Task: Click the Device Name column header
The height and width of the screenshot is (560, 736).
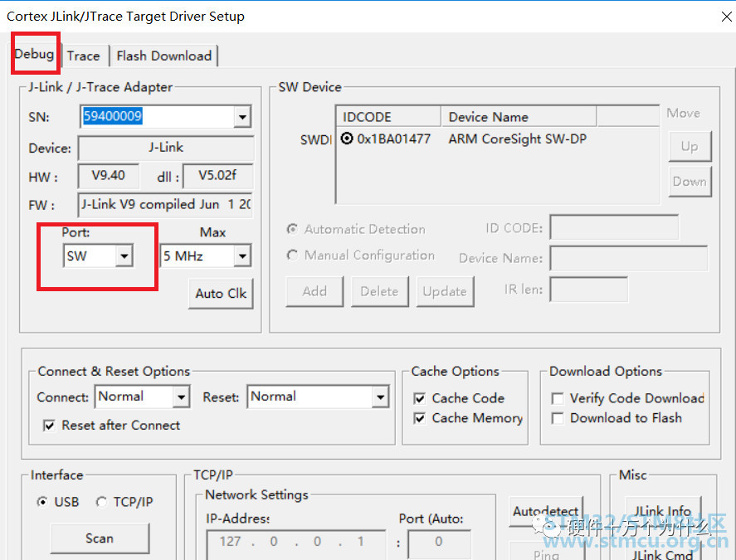Action: [x=519, y=116]
